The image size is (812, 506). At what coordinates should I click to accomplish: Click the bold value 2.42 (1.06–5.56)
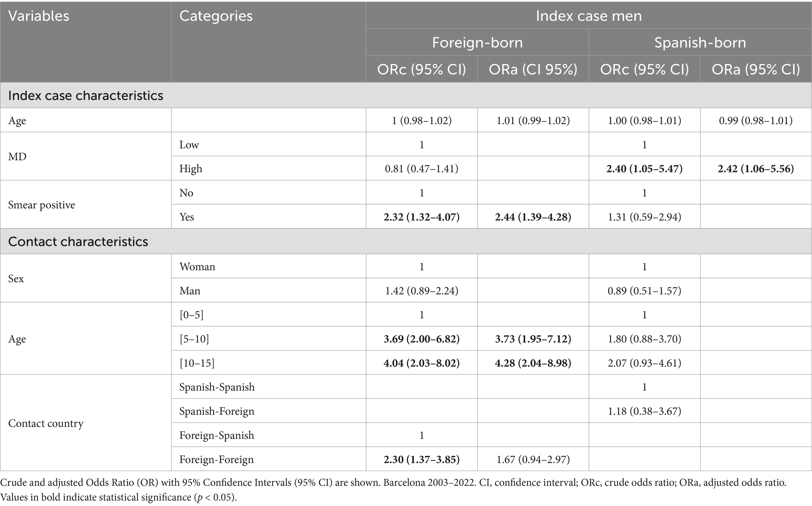[x=755, y=169]
